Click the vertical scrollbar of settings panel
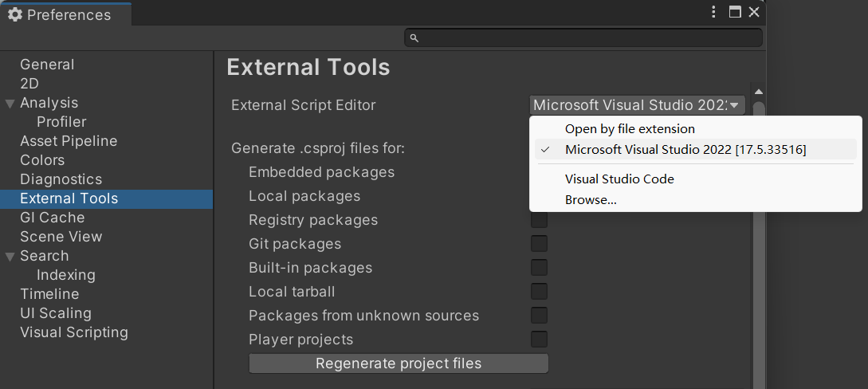 (x=759, y=239)
